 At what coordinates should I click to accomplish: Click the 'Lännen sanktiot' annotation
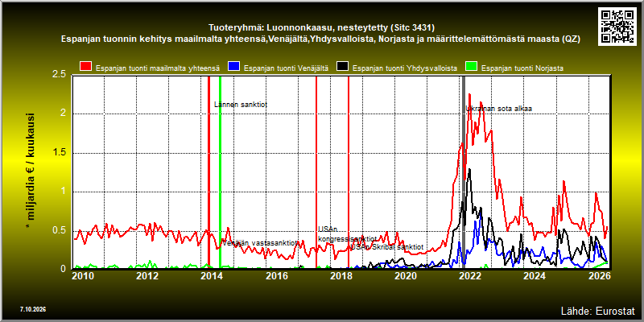click(x=241, y=105)
